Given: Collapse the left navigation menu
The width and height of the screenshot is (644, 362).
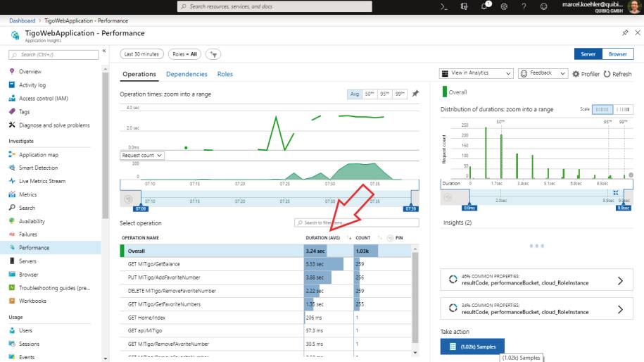Looking at the screenshot, I should (104, 51).
